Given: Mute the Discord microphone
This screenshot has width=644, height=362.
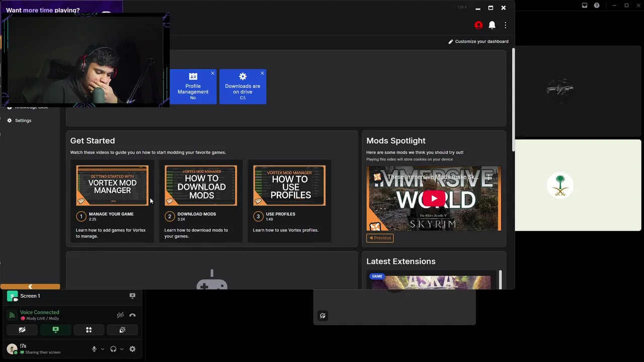Looking at the screenshot, I should click(94, 349).
